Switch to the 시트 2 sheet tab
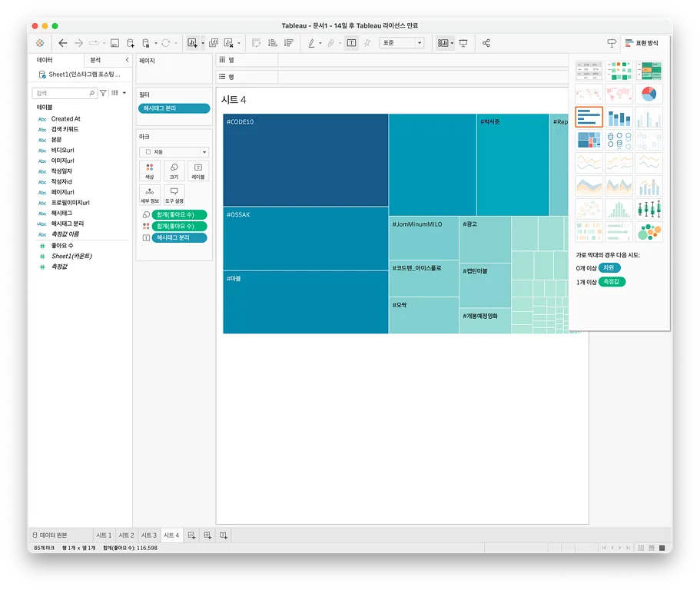The width and height of the screenshot is (700, 590). (x=126, y=535)
